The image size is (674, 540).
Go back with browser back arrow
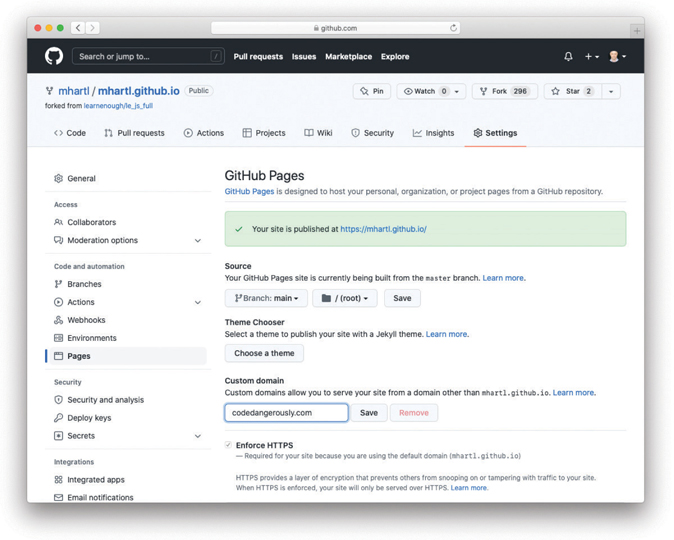pyautogui.click(x=78, y=28)
